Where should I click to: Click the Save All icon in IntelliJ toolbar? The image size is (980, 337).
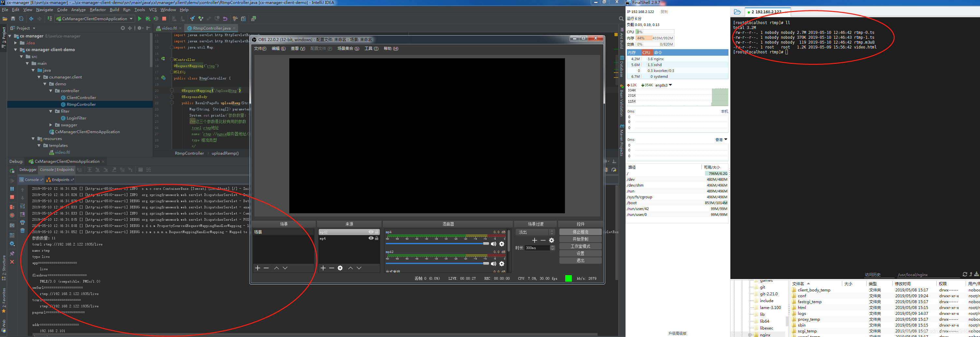(x=13, y=19)
